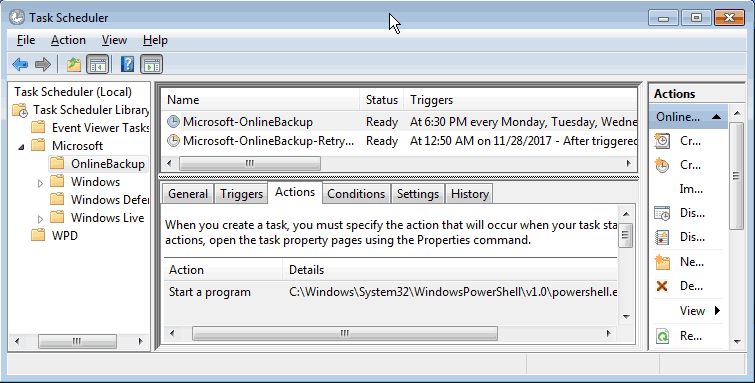
Task: Open the View submenu arrow in Actions
Action: [717, 311]
